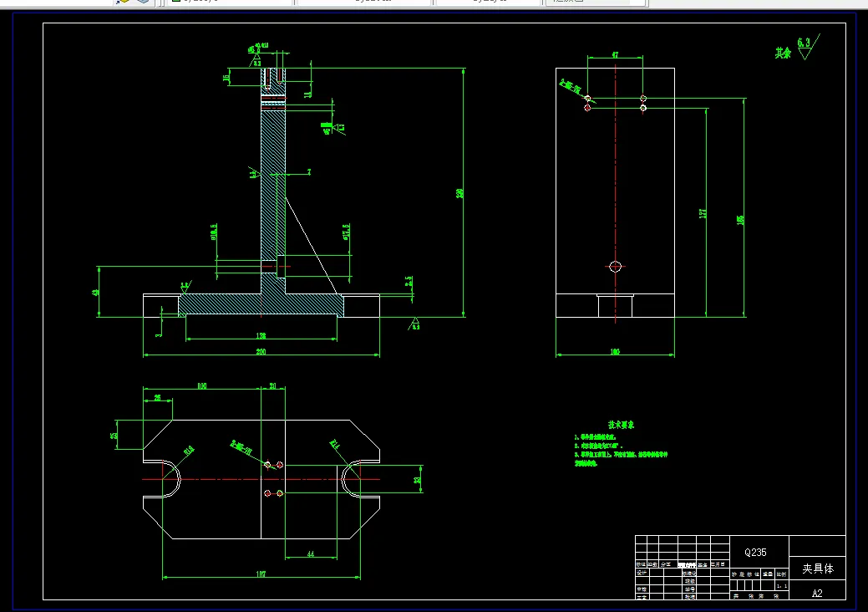The width and height of the screenshot is (868, 612).
Task: Click the 1:1 scale value in title block
Action: pos(781,586)
